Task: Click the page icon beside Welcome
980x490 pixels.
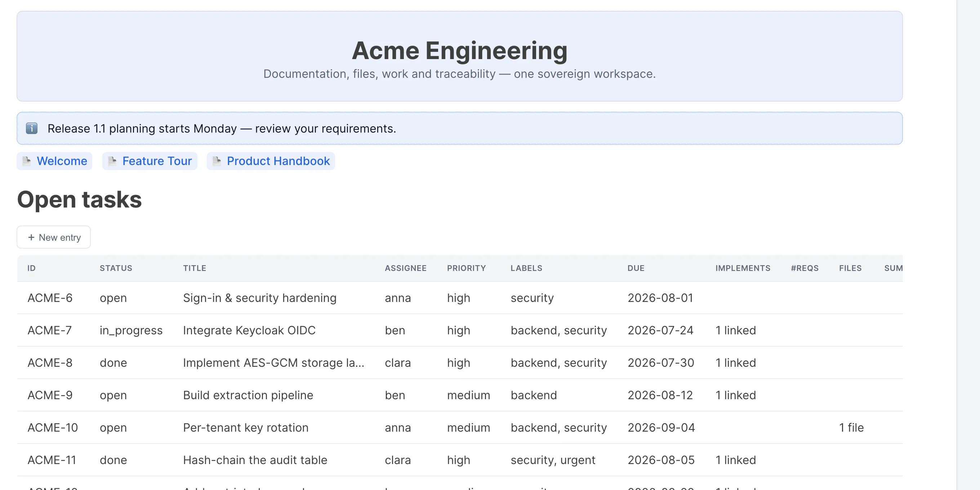Action: [27, 161]
